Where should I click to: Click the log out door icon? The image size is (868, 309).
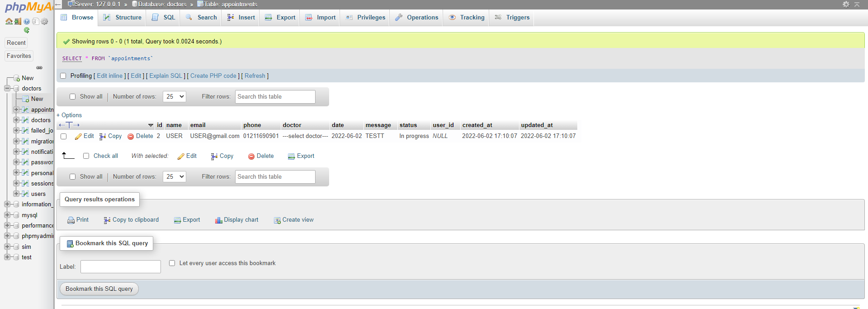coord(18,21)
